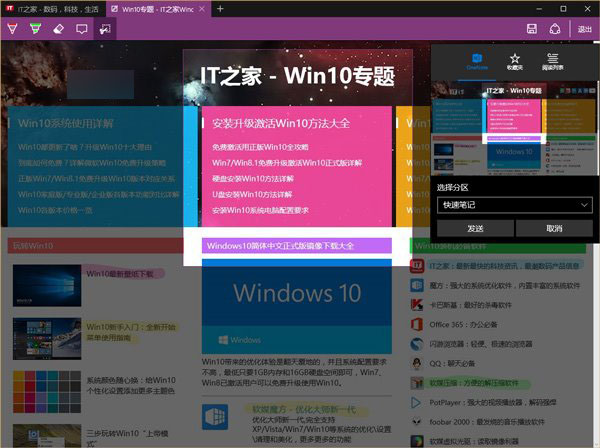Click the Windows 10 center banner image
600x448 pixels.
tap(297, 306)
